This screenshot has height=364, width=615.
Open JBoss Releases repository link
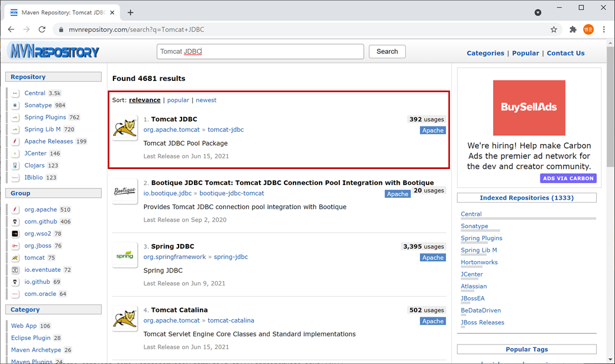(x=483, y=323)
